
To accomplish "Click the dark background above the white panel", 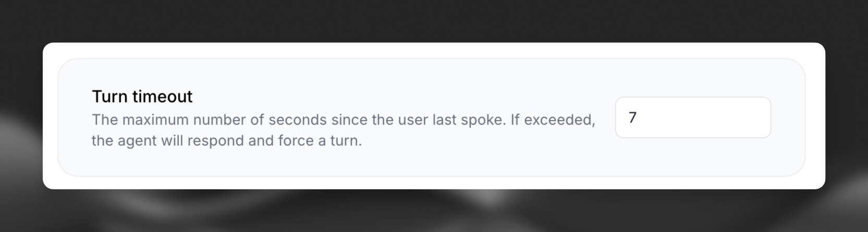I will click(x=417, y=21).
